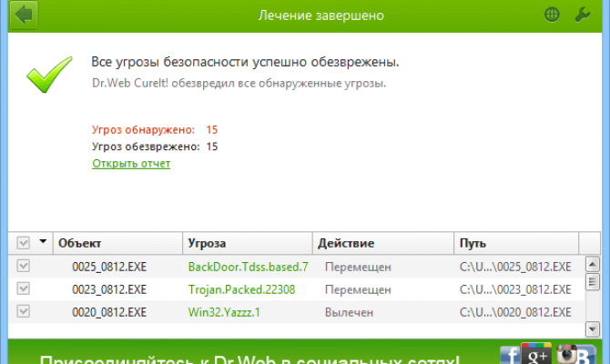
Task: Open settings wrench icon
Action: point(583,15)
